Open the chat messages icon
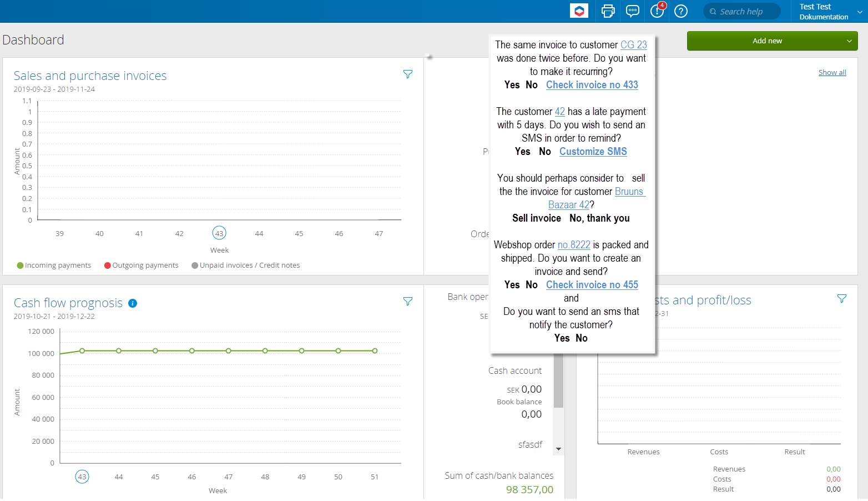 click(x=633, y=11)
